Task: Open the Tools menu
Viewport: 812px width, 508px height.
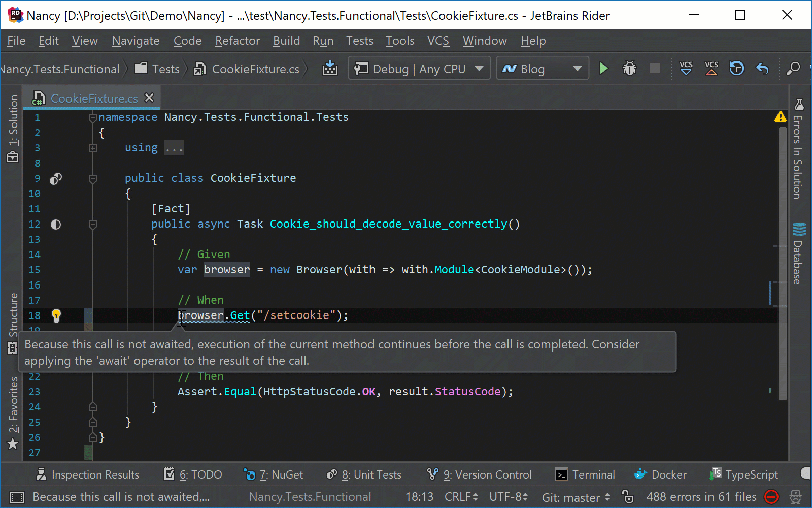Action: tap(400, 41)
